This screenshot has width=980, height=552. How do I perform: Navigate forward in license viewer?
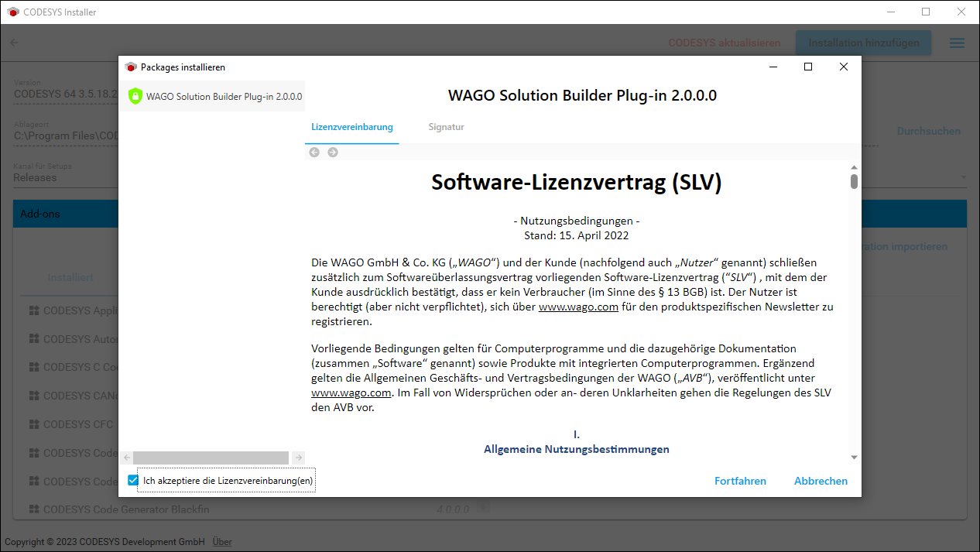click(x=333, y=152)
